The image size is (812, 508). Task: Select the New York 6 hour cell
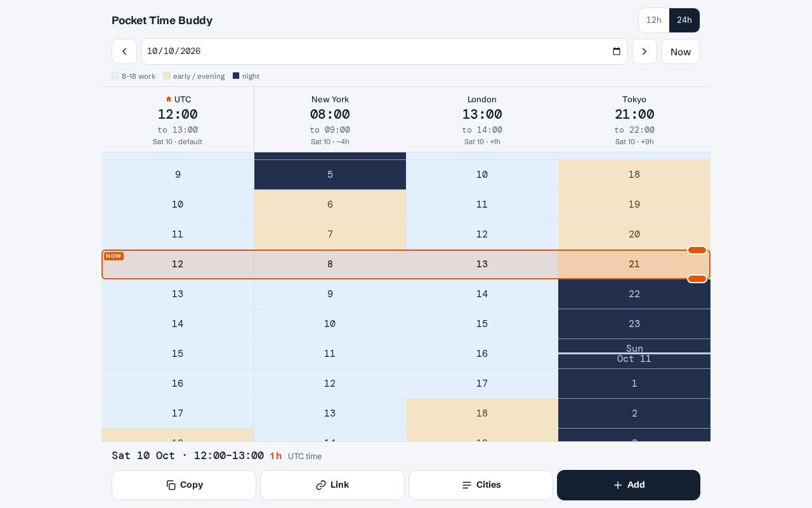330,204
